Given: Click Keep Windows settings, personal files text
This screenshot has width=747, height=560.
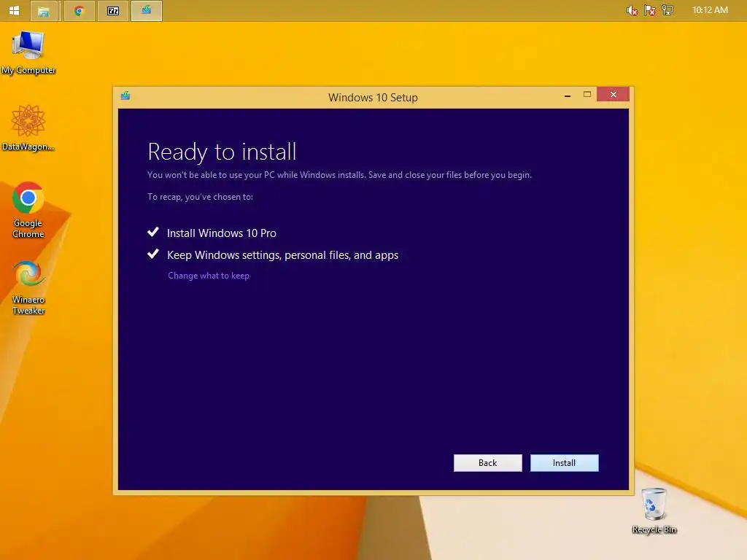Looking at the screenshot, I should coord(282,255).
